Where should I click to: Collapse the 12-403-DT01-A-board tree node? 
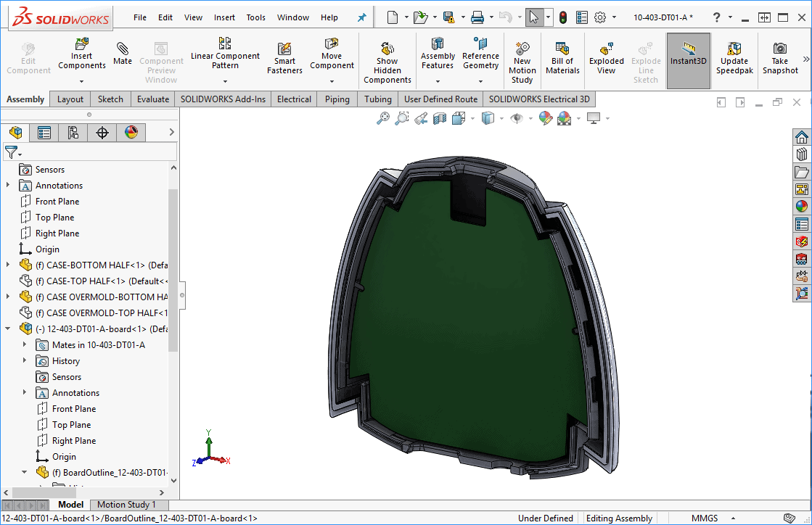coord(8,329)
